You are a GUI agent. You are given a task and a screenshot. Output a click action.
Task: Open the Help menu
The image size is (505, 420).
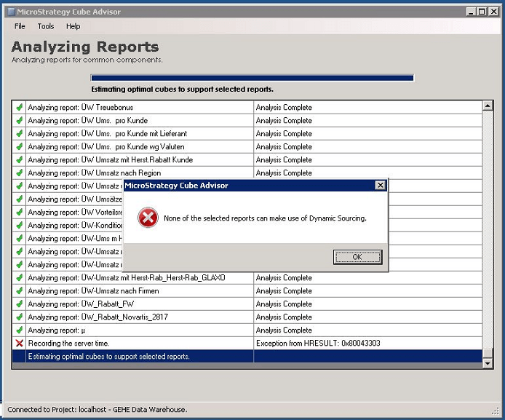(73, 26)
